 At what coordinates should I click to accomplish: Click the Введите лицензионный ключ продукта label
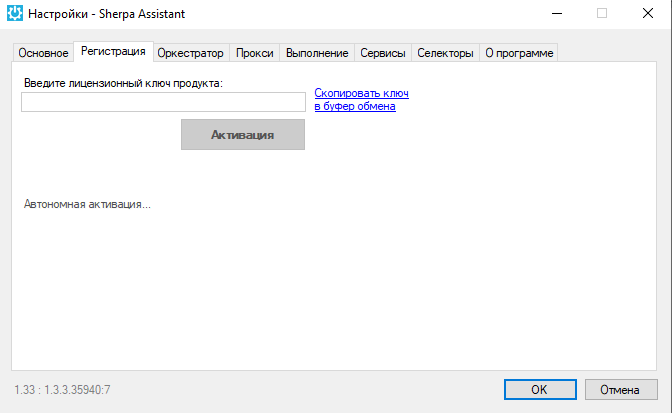pyautogui.click(x=123, y=83)
